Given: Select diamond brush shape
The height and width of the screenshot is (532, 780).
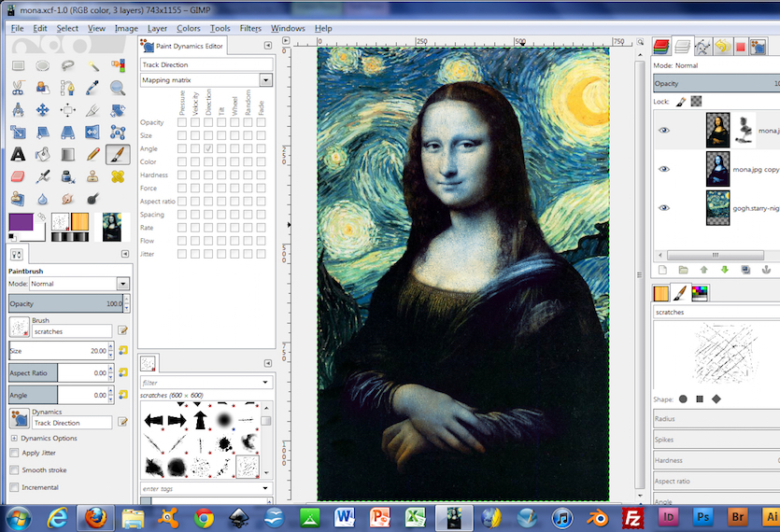Looking at the screenshot, I should (x=716, y=399).
